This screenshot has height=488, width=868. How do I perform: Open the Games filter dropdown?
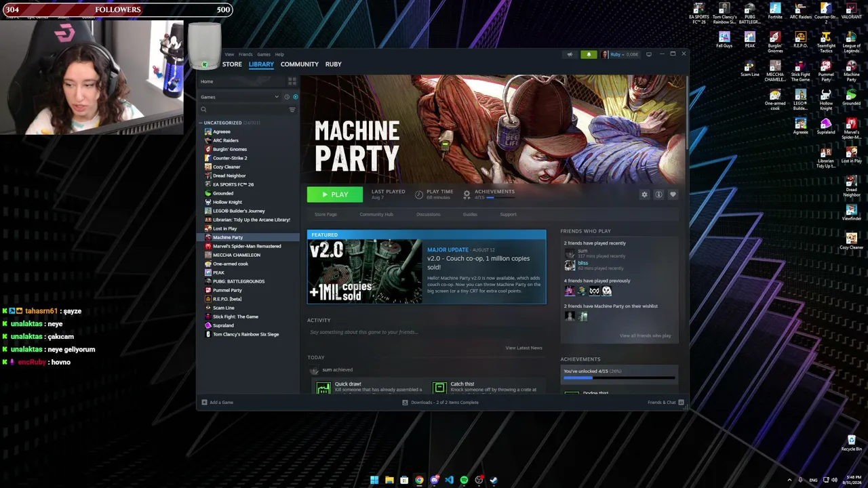239,97
